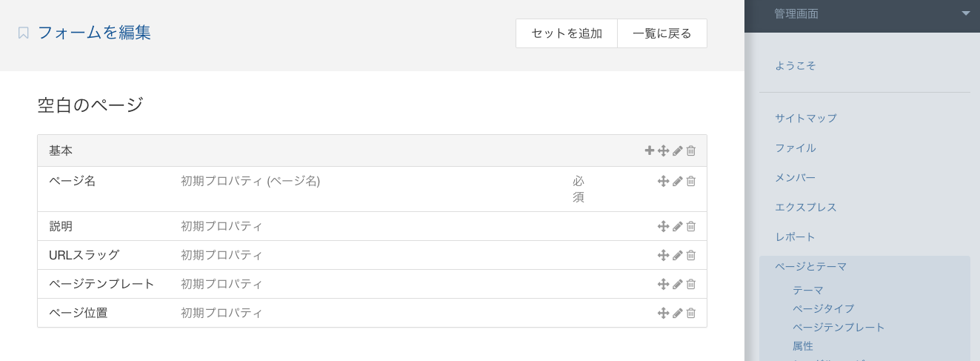
Task: Edit the 基本 set with pencil icon
Action: click(678, 150)
